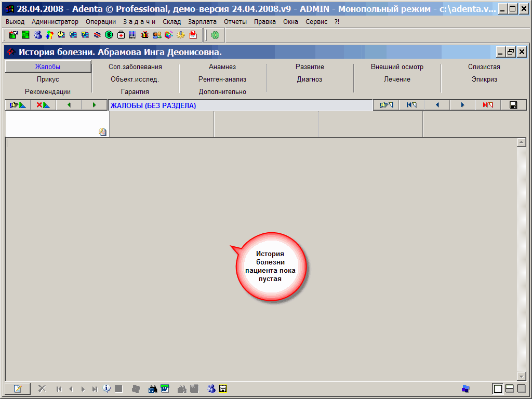Open the Отчеты menu

click(x=235, y=22)
